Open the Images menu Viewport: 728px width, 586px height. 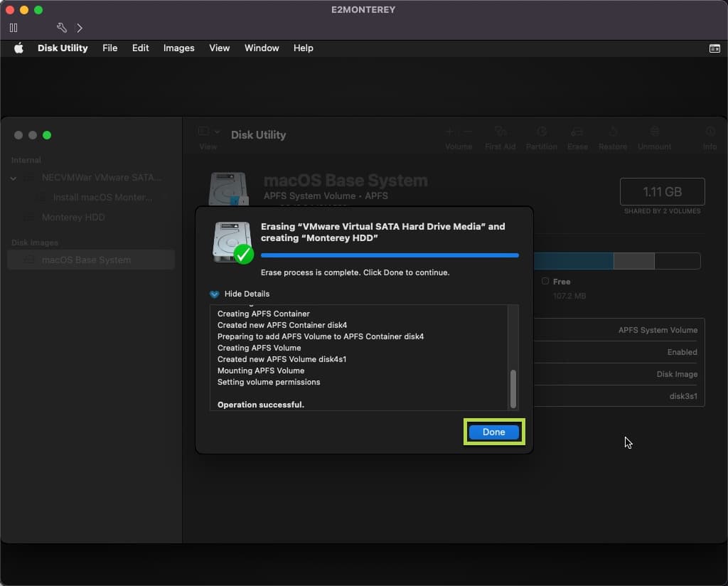click(x=178, y=48)
